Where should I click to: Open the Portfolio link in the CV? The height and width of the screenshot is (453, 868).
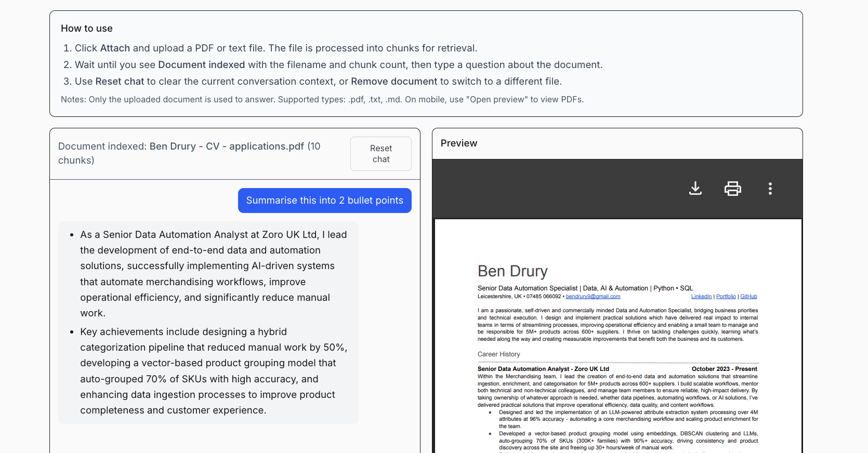[x=726, y=297]
